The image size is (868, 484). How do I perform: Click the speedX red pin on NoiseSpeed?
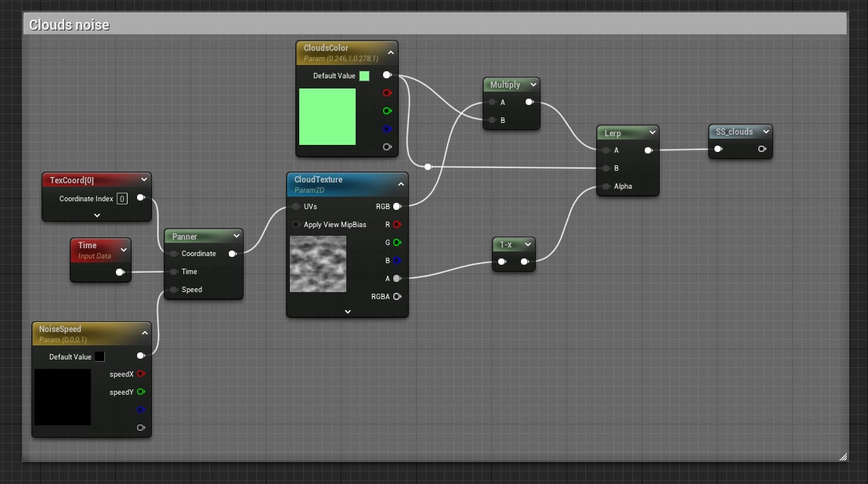tap(141, 374)
